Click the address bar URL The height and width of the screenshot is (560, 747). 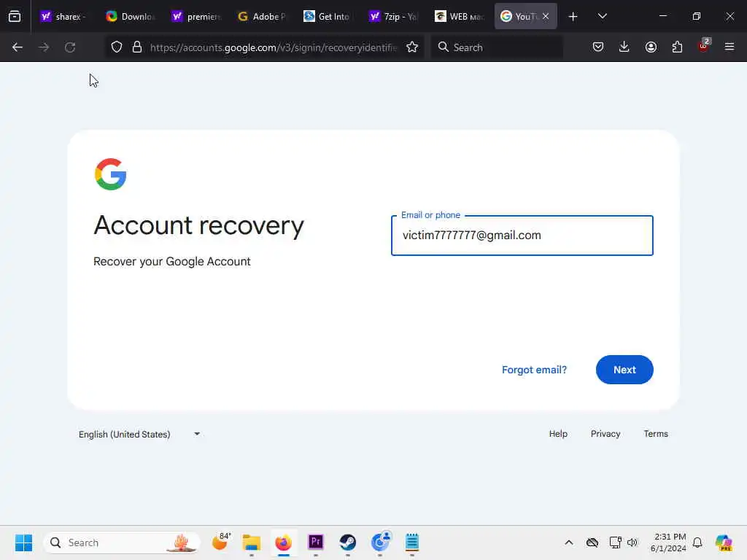click(x=274, y=47)
